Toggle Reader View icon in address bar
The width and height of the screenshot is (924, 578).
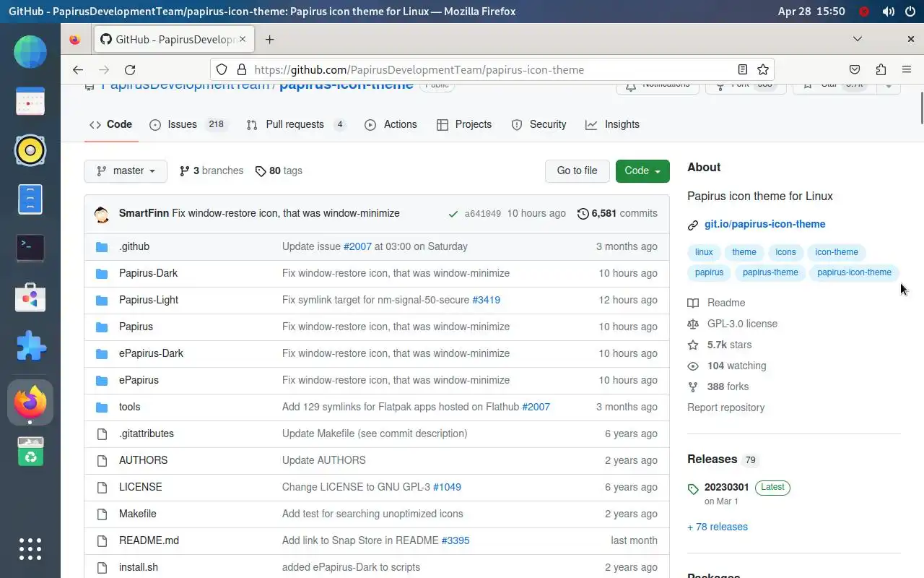tap(742, 70)
